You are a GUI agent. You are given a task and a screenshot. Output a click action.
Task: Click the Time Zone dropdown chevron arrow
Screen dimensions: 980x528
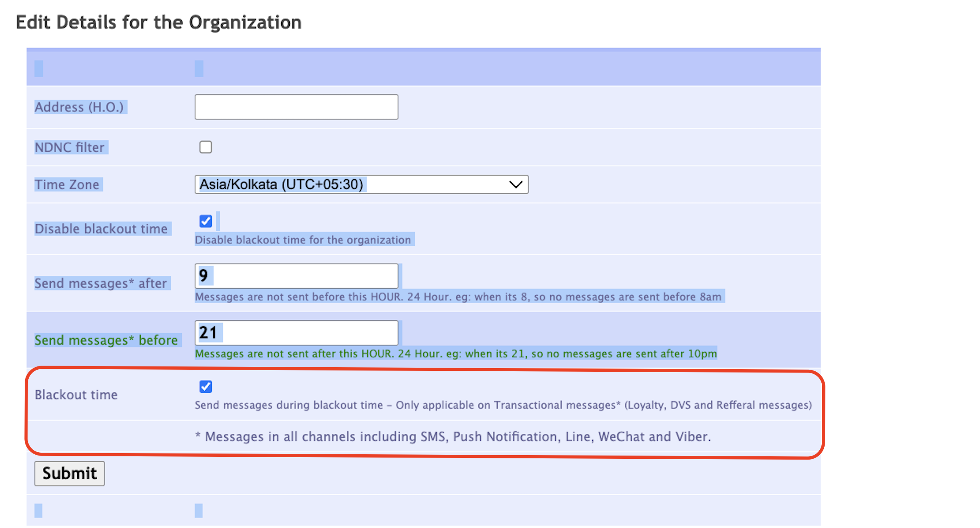tap(515, 185)
